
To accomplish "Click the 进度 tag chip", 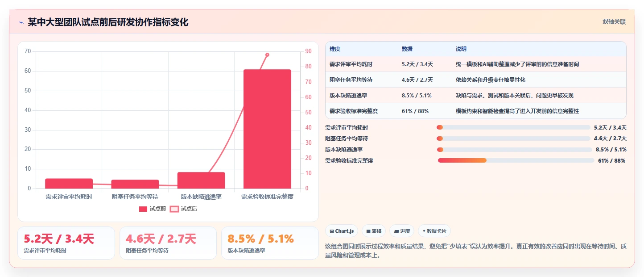I will tap(402, 231).
